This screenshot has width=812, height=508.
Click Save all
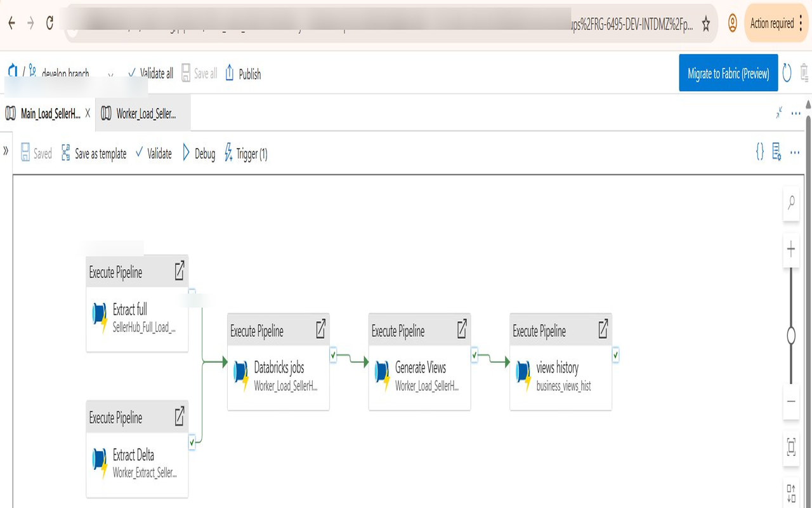(x=199, y=74)
